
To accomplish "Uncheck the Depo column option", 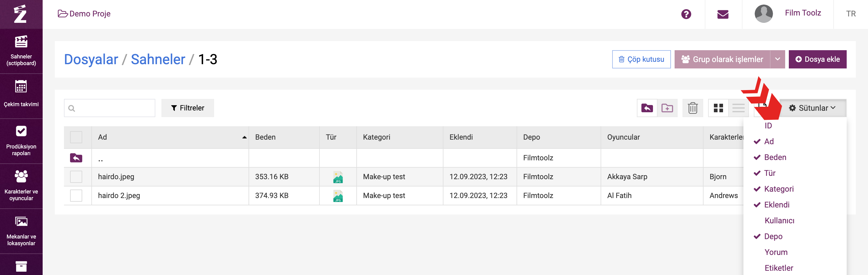I will coord(773,236).
